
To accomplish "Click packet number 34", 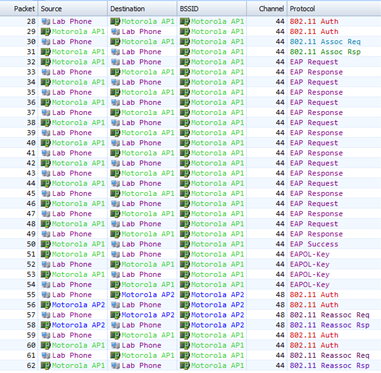I will 31,82.
